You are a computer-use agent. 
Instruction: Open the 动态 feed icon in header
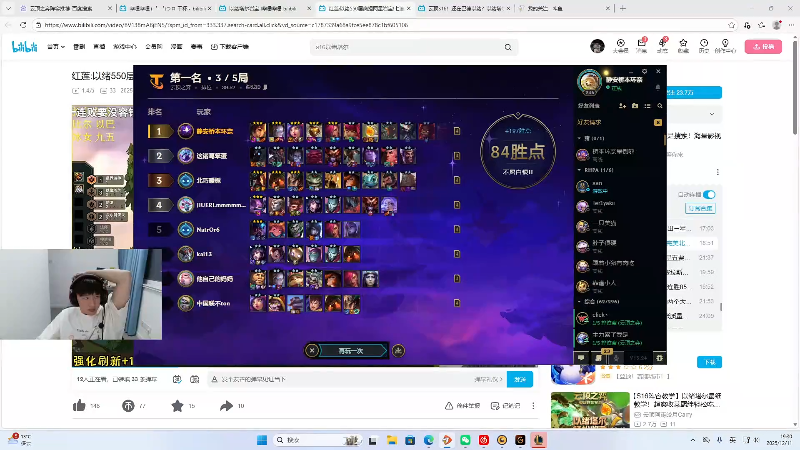tap(662, 45)
